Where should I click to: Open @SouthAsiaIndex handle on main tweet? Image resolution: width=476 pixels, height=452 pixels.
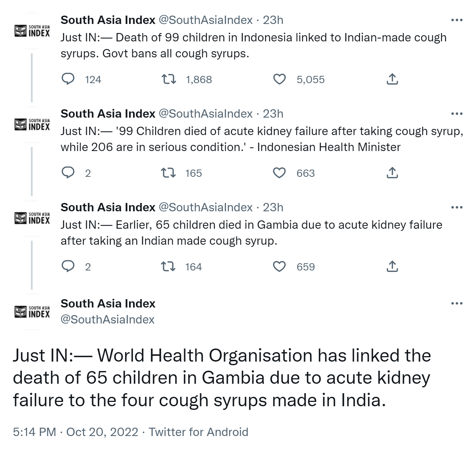pos(107,319)
